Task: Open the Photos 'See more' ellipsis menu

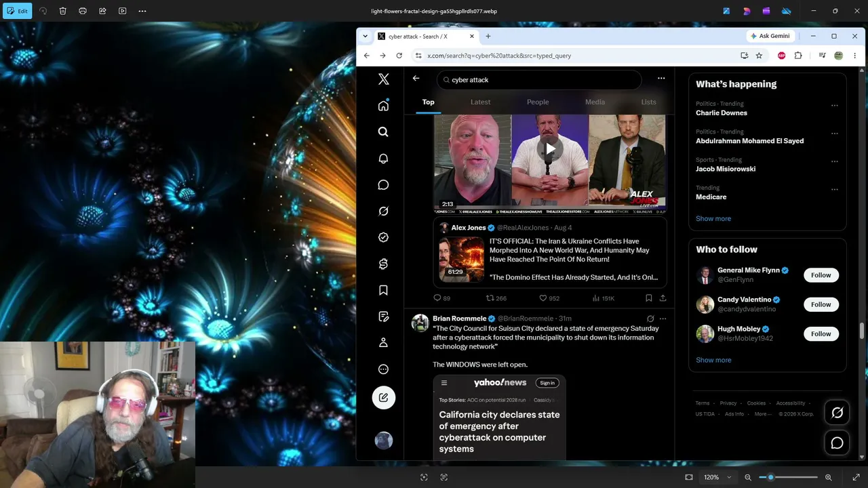Action: [x=142, y=11]
